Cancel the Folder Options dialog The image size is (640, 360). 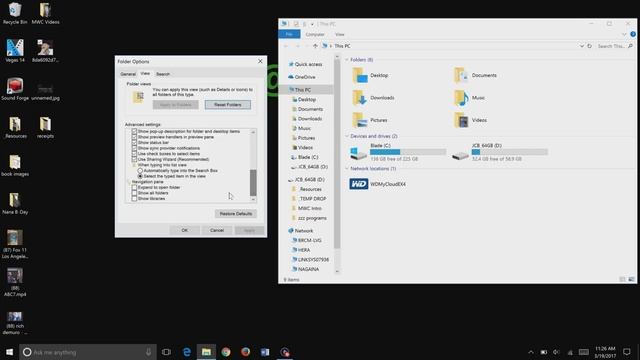click(x=217, y=231)
